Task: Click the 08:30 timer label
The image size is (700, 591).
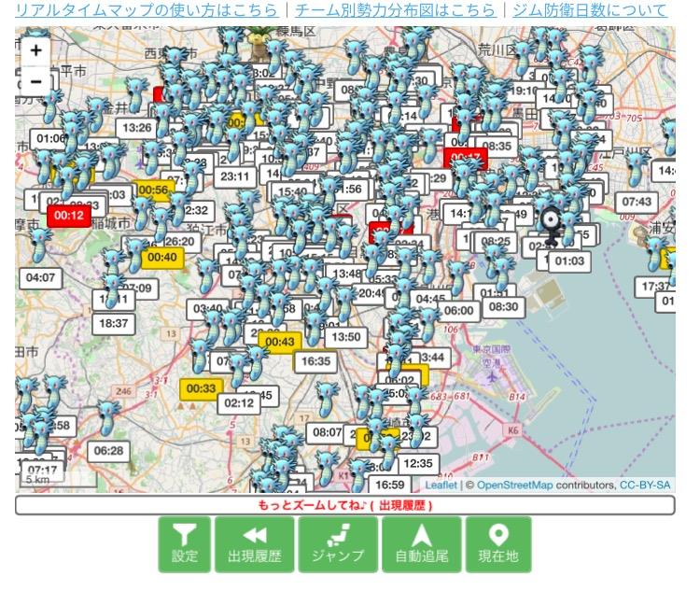Action: pyautogui.click(x=504, y=307)
